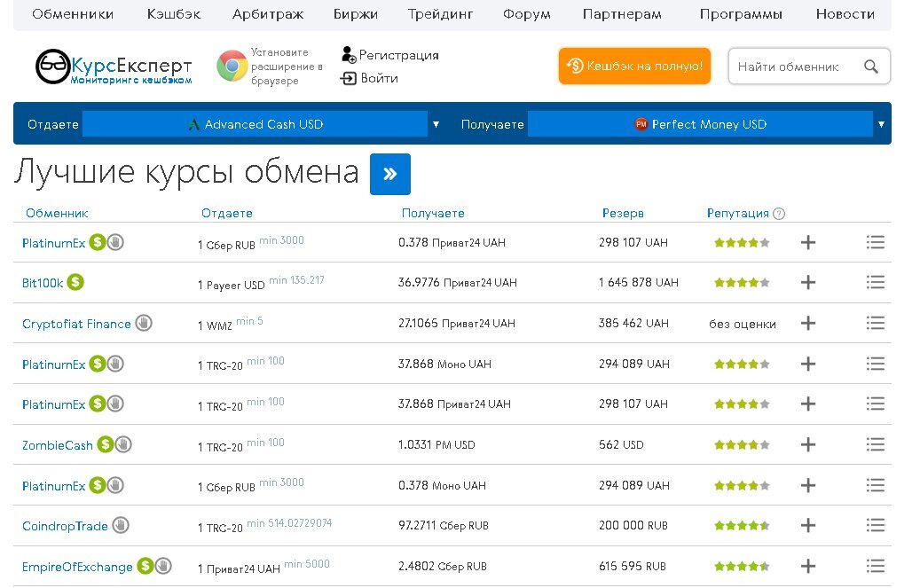Image resolution: width=920 pixels, height=588 pixels.
Task: Open the ZombieCash exchanger link
Action: [58, 445]
